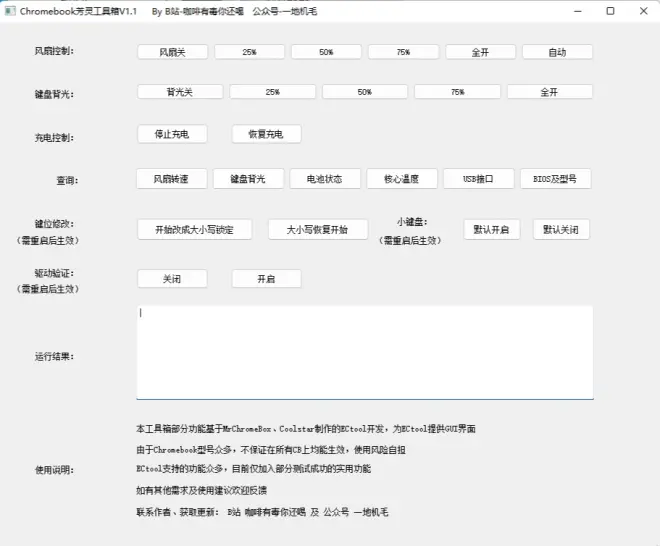
Task: Set numpad to 默认开启
Action: click(x=492, y=230)
